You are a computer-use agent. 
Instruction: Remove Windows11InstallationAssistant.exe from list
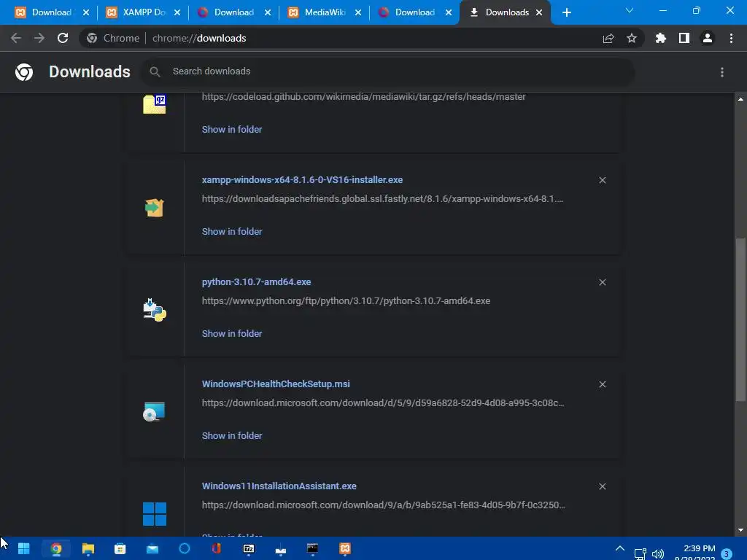pyautogui.click(x=602, y=486)
